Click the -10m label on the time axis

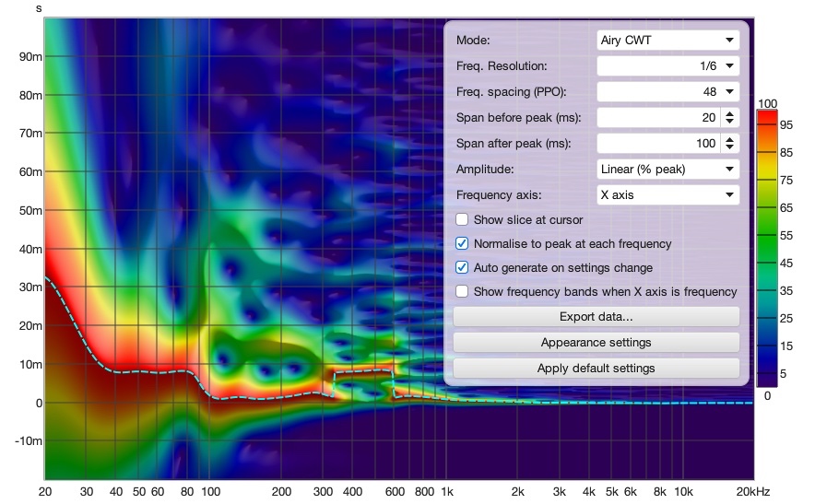[29, 441]
